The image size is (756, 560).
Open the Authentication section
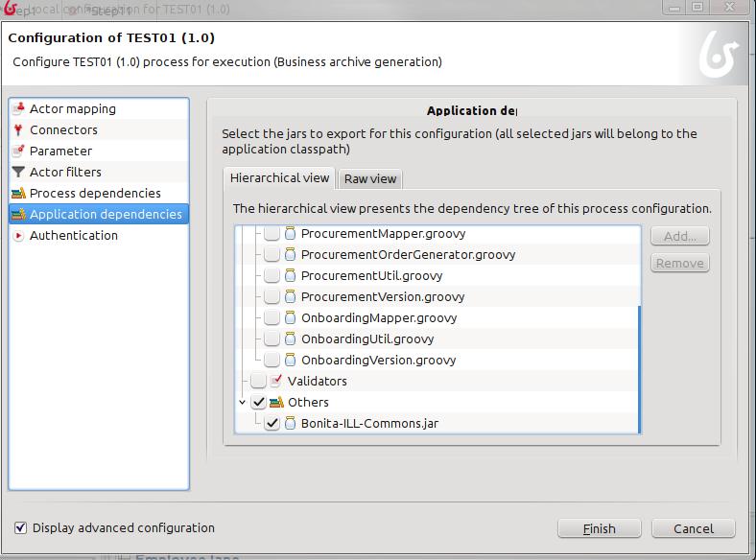[99, 235]
